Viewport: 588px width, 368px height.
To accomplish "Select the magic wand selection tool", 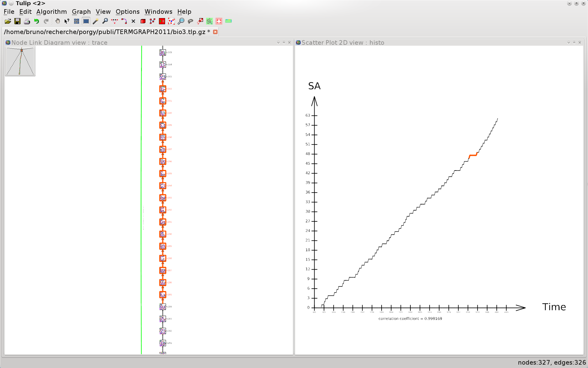I will click(95, 21).
